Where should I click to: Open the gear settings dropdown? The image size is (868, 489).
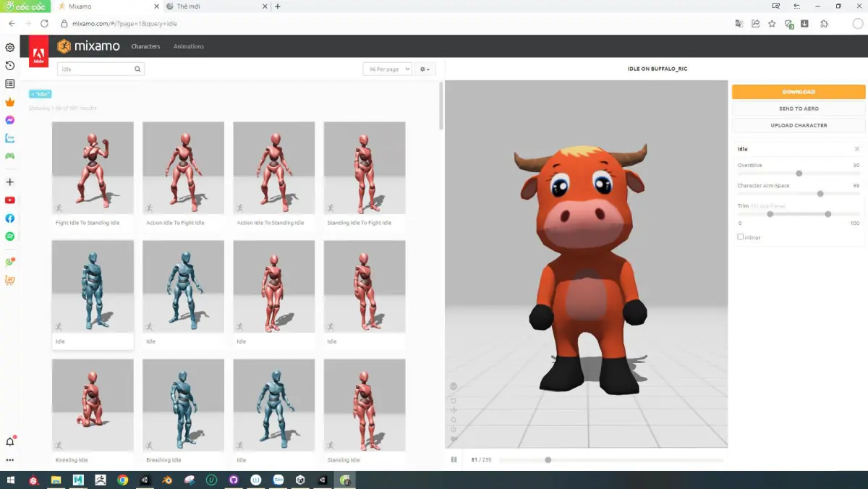click(x=425, y=69)
